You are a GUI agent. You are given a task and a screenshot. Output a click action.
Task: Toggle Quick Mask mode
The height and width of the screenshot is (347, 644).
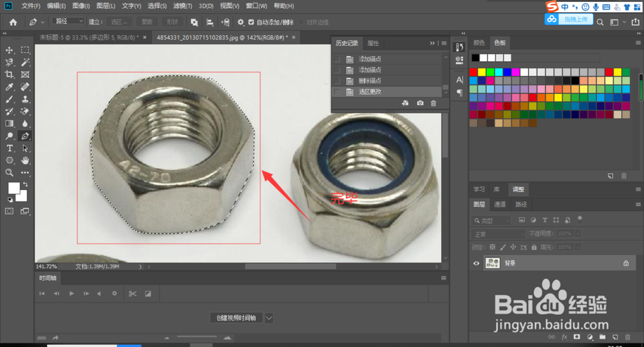point(9,211)
